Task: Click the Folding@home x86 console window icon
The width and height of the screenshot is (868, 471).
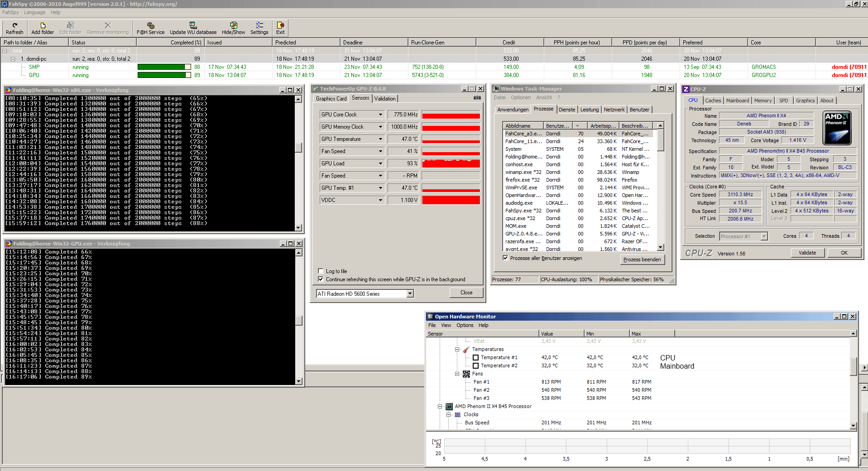Action: tap(8, 90)
